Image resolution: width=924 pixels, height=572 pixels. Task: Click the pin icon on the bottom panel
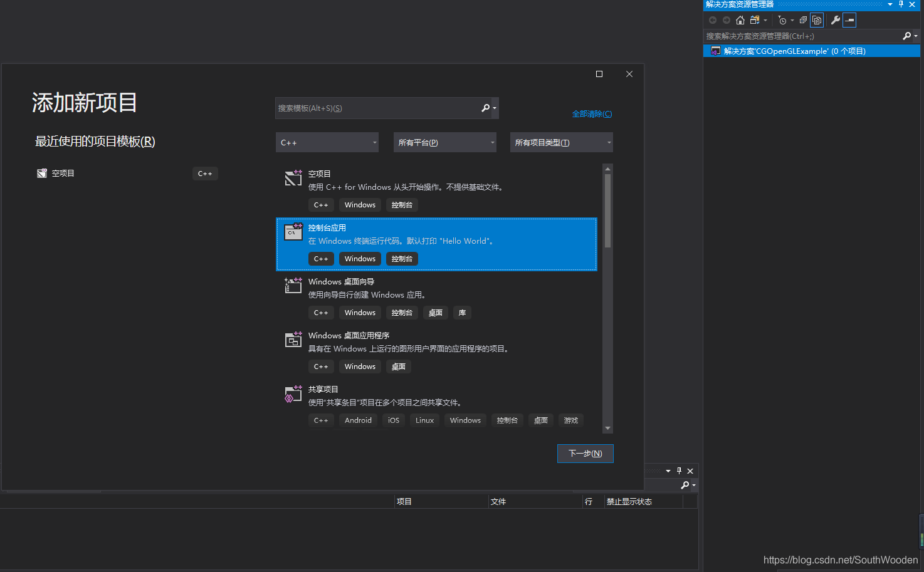678,471
